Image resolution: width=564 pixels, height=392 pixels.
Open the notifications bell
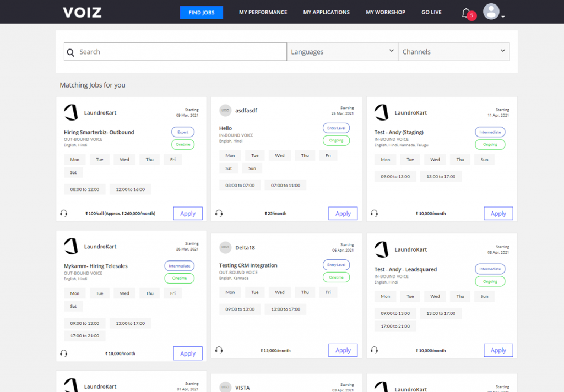pyautogui.click(x=467, y=13)
